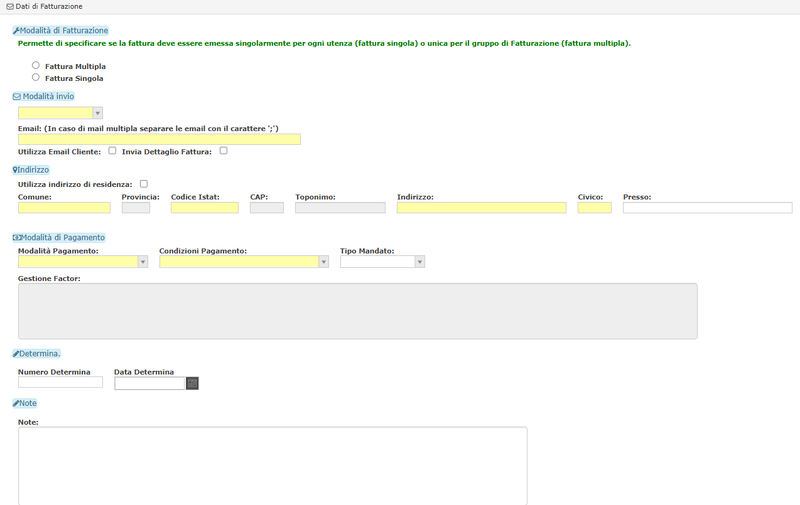
Task: Click the pencil icon next to Determina
Action: pyautogui.click(x=16, y=354)
